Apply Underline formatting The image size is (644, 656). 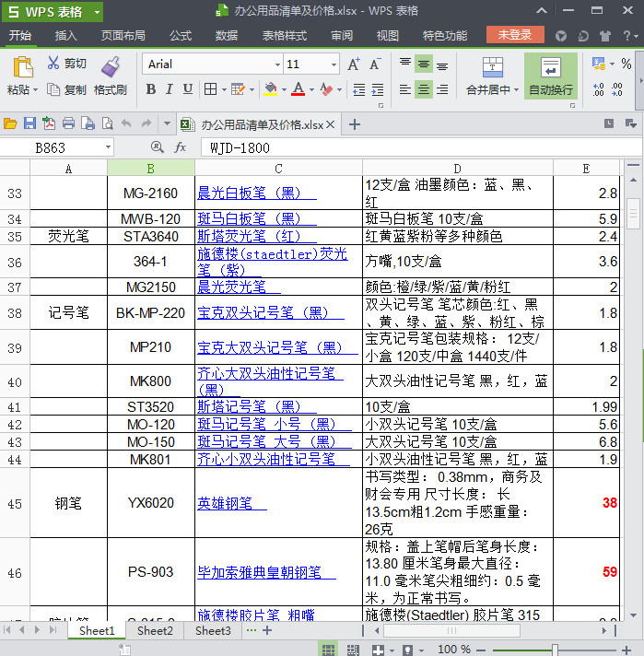(187, 89)
